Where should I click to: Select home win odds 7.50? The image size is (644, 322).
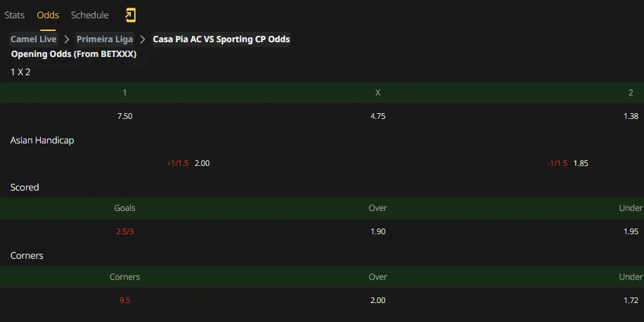tap(125, 116)
